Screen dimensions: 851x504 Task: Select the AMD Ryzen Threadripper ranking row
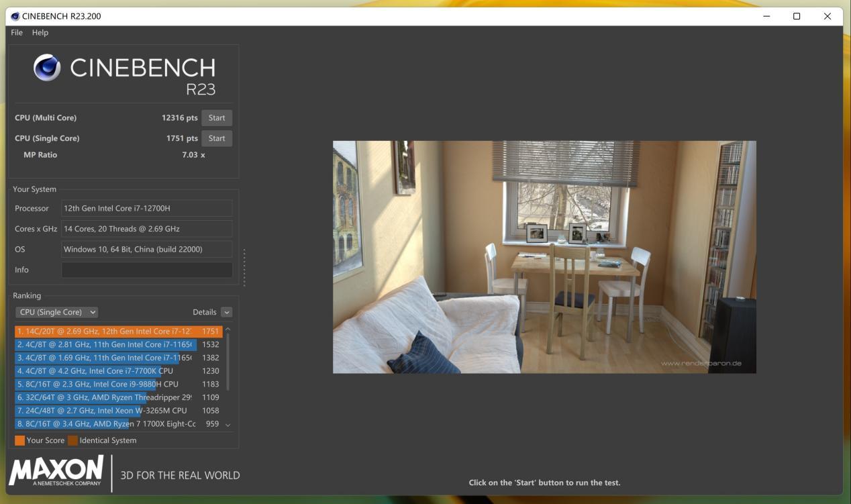tap(118, 397)
